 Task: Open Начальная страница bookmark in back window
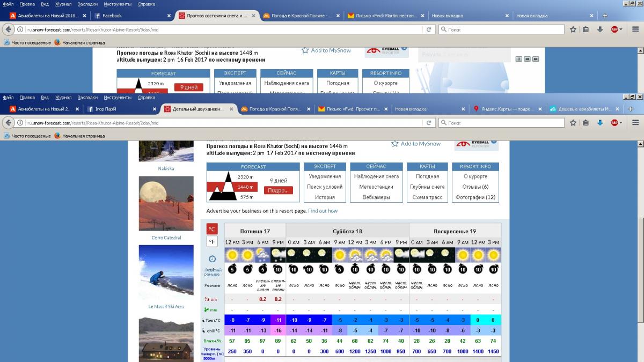click(x=79, y=43)
